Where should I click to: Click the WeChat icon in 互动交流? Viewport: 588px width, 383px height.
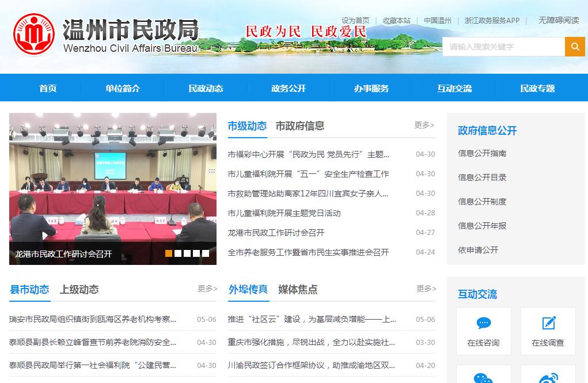tap(483, 377)
